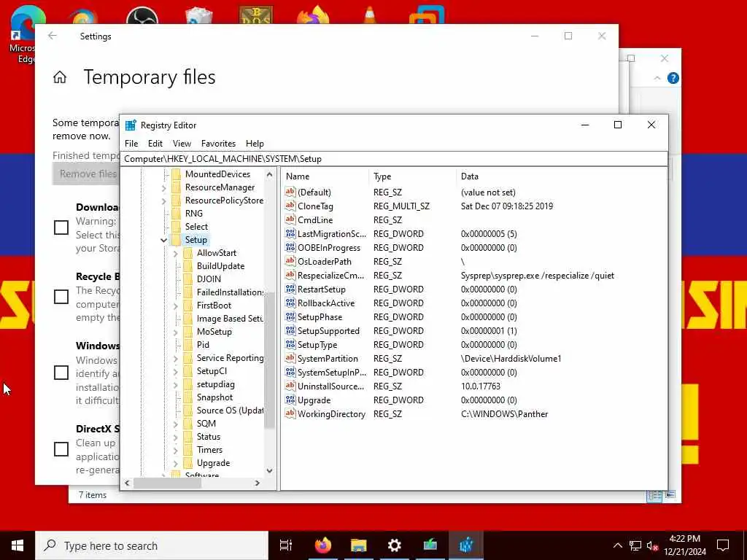Click the CmdLine string value icon
Viewport: 747px width, 560px height.
(290, 219)
